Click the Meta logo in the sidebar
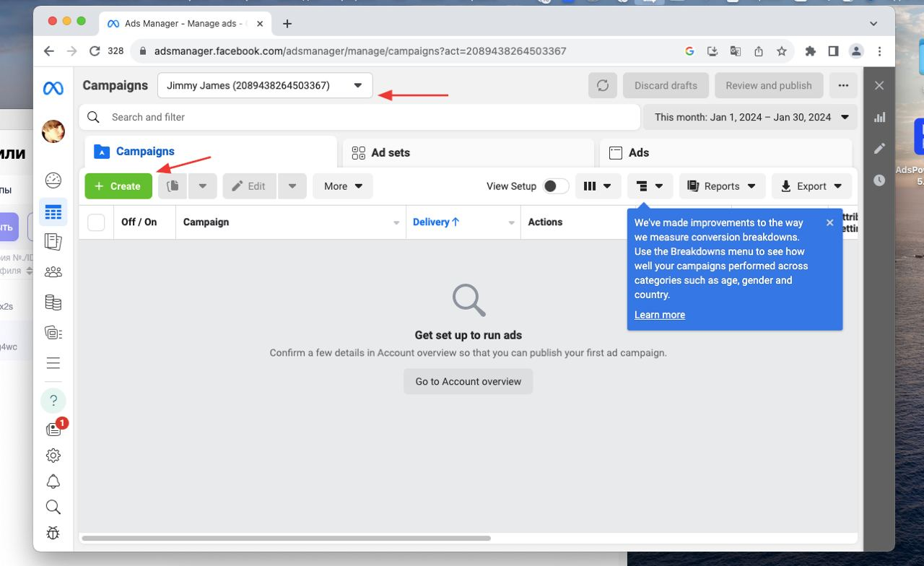Image resolution: width=924 pixels, height=566 pixels. [53, 88]
